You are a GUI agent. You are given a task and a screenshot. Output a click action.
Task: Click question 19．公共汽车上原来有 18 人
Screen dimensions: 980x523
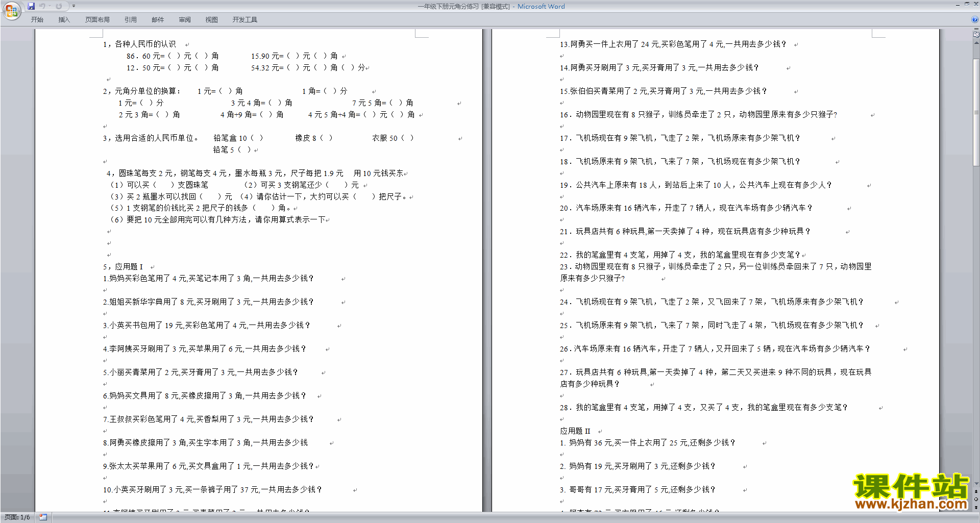point(696,185)
